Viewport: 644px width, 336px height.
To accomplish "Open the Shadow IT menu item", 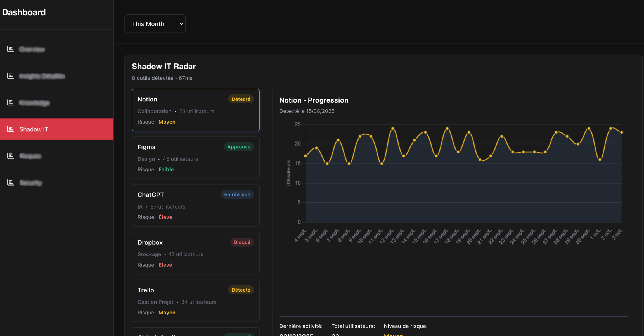I will tap(34, 129).
